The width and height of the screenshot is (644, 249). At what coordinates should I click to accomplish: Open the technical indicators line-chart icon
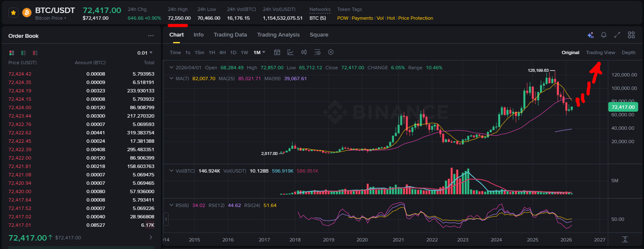[291, 52]
